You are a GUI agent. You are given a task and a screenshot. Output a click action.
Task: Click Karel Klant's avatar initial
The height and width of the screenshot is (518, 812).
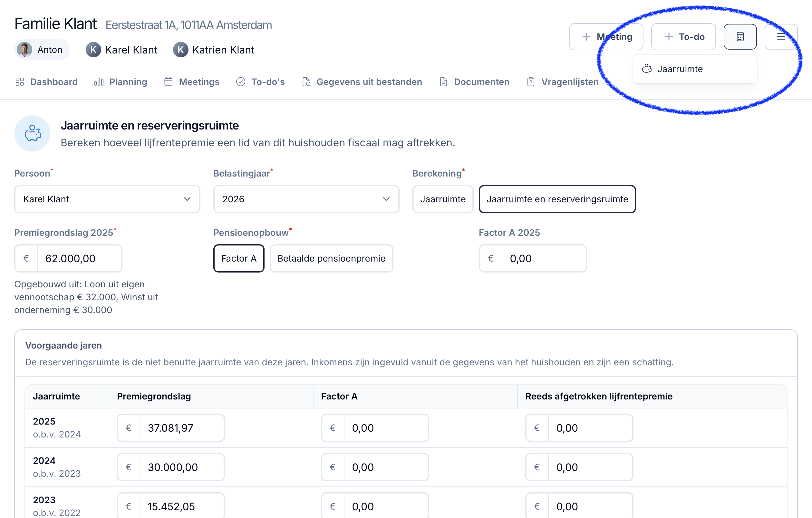[x=93, y=50]
